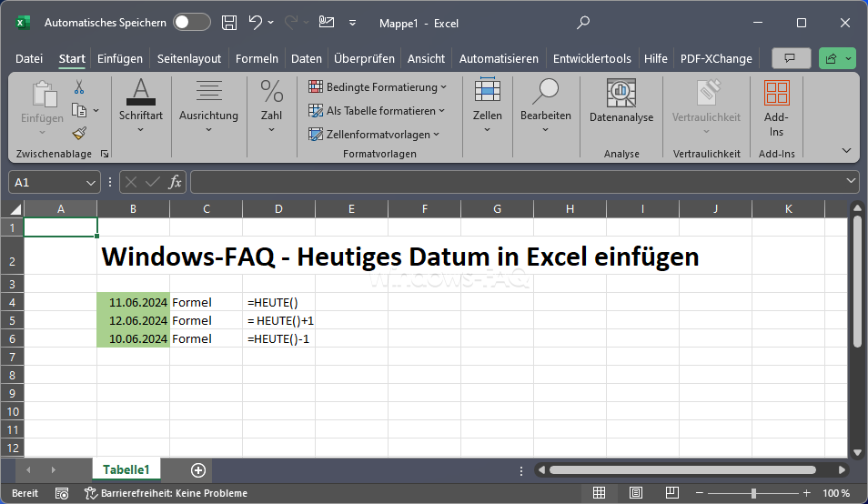868x504 pixels.
Task: Click the Vertraulichkeit button
Action: pyautogui.click(x=706, y=107)
